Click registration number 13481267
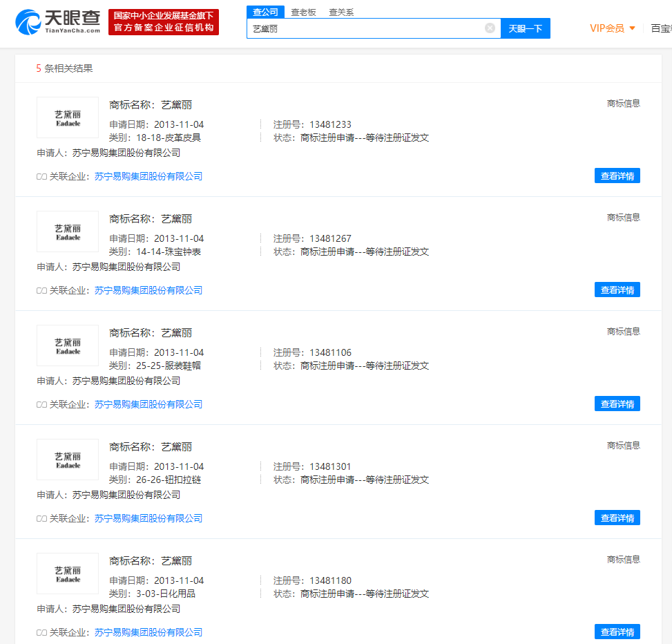This screenshot has height=644, width=672. [330, 239]
